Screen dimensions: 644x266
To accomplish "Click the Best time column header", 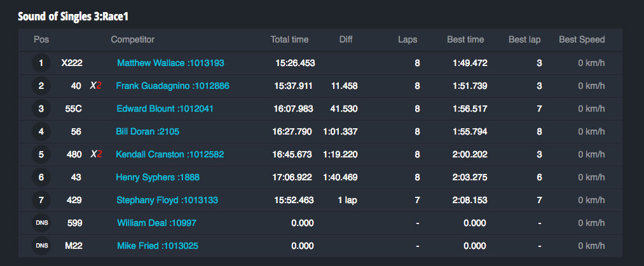I will click(x=465, y=39).
